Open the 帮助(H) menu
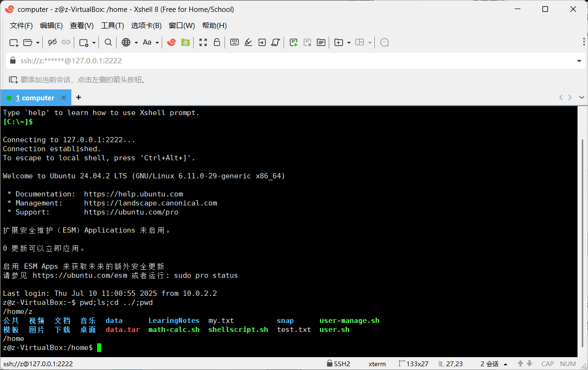 tap(215, 25)
